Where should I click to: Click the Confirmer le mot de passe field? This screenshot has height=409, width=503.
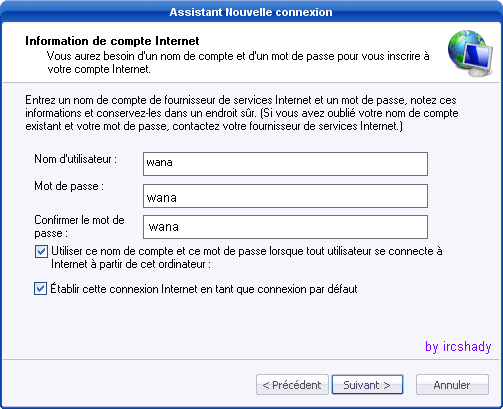pos(285,227)
